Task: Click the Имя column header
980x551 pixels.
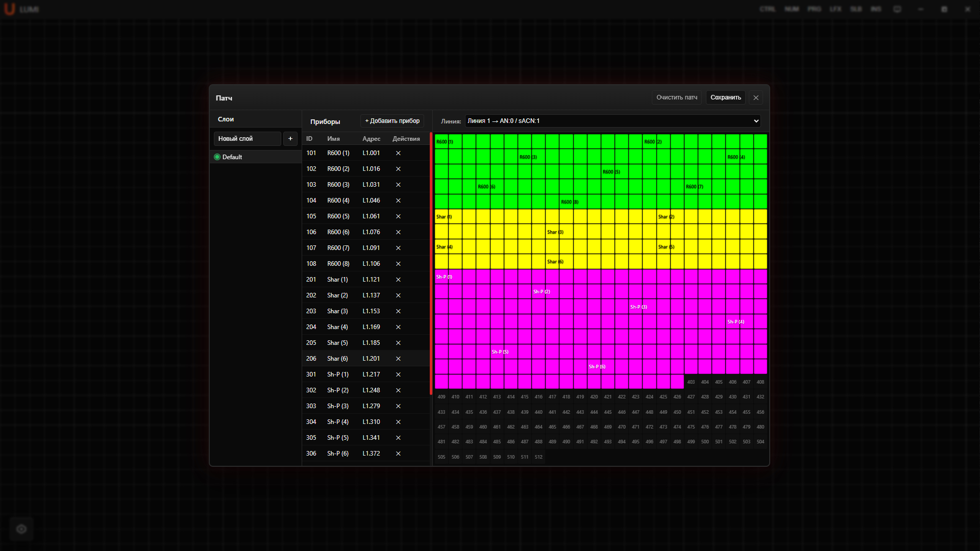Action: 333,139
